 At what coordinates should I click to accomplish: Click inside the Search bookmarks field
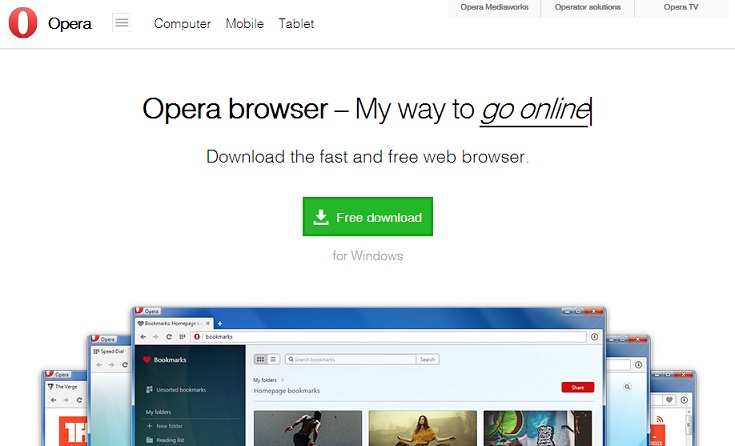click(350, 359)
